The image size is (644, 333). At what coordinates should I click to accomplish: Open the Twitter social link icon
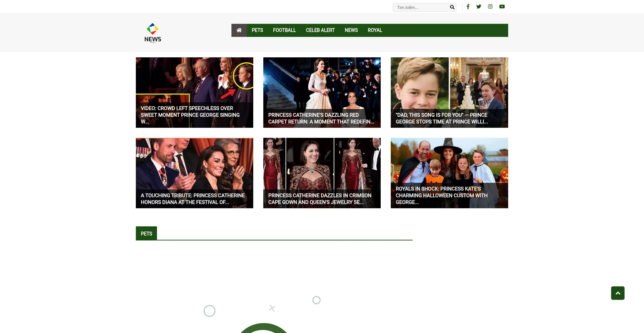click(x=479, y=7)
